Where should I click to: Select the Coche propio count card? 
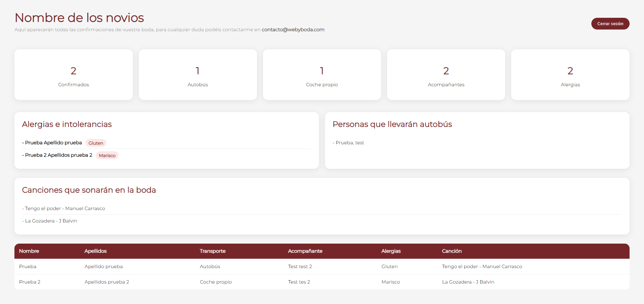[x=322, y=74]
